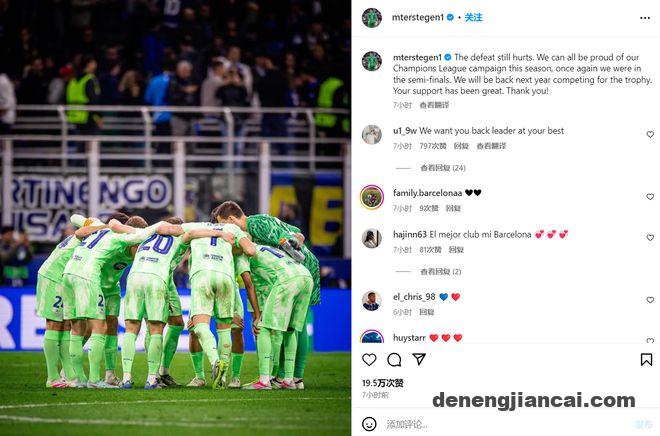660x436 pixels.
Task: Open emoji picker in comment box
Action: tap(369, 424)
